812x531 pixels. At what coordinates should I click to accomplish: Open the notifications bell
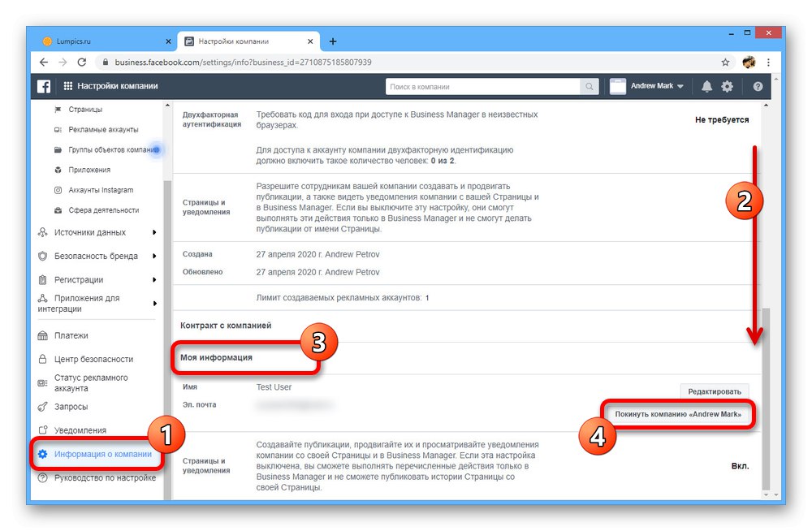[706, 87]
